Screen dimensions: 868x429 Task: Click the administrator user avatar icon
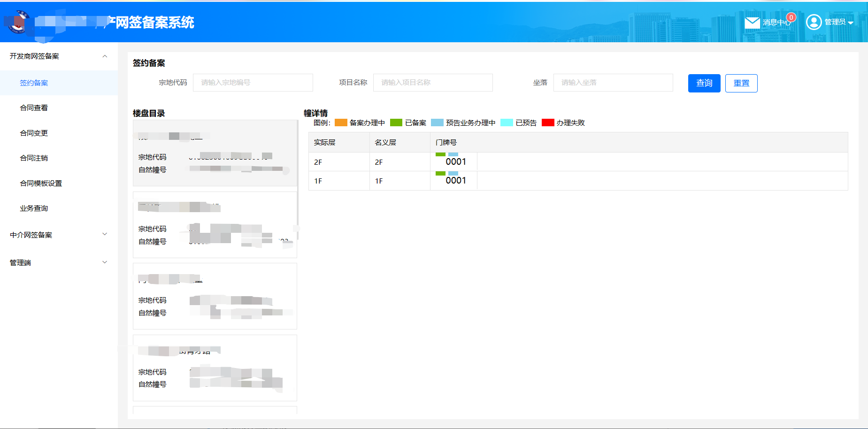(814, 22)
